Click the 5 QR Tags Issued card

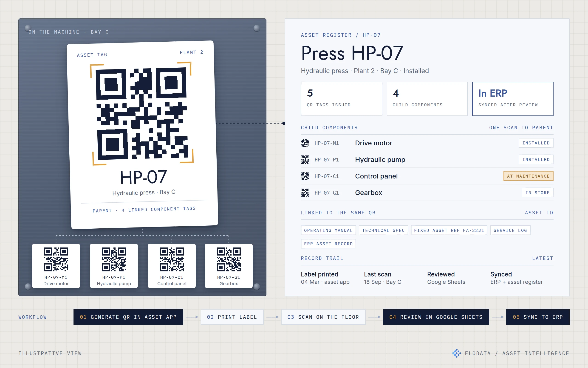[341, 99]
